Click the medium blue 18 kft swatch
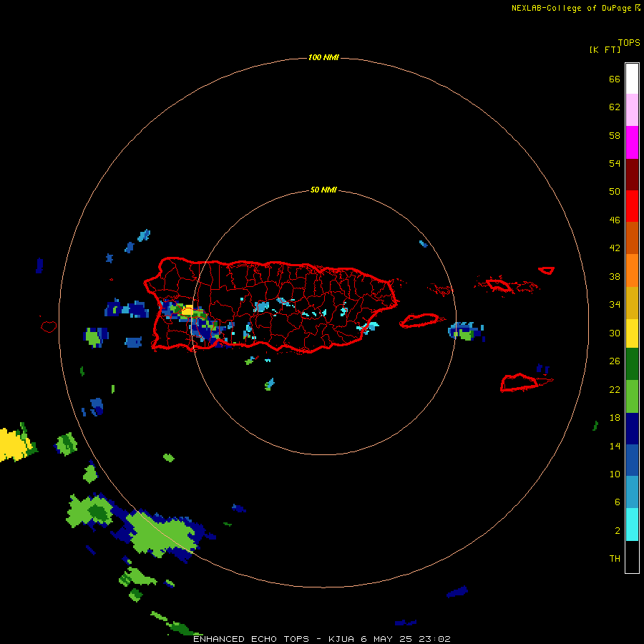 (x=632, y=460)
